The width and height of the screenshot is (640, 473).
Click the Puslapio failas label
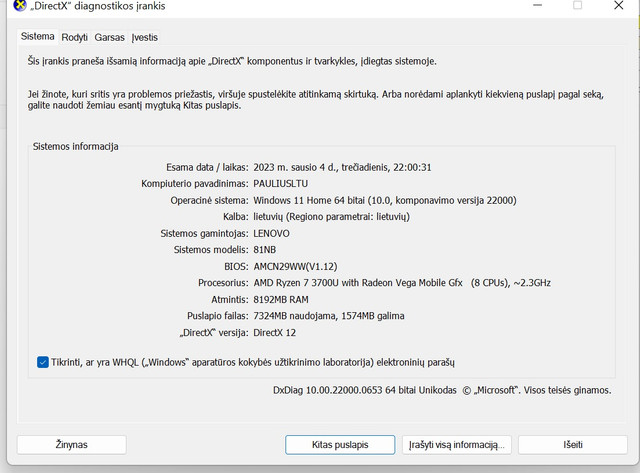[217, 316]
